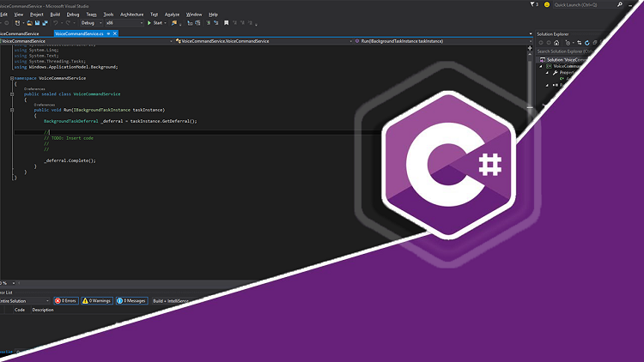
Task: Click the Save icon in toolbar
Action: (x=38, y=23)
